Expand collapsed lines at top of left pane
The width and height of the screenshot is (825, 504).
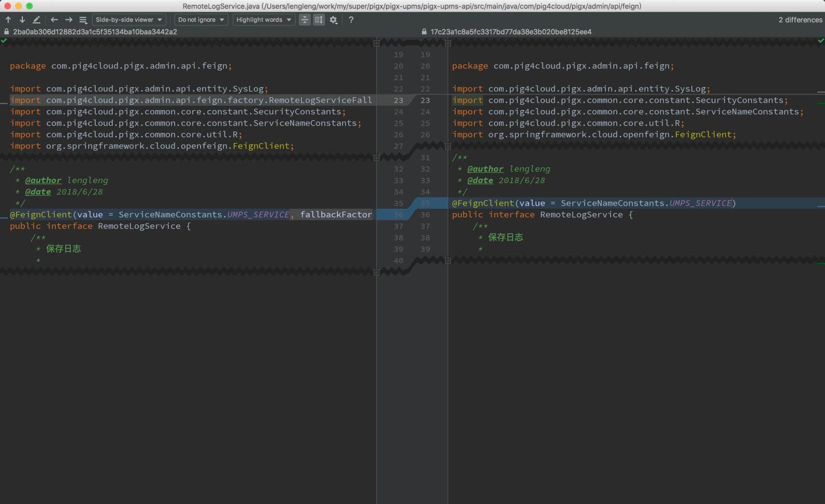(376, 43)
